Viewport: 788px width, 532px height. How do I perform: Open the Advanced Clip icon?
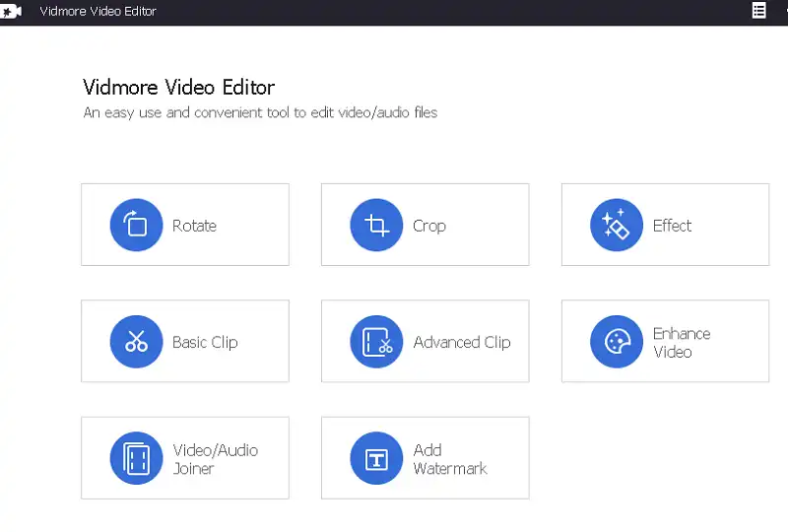coord(376,342)
